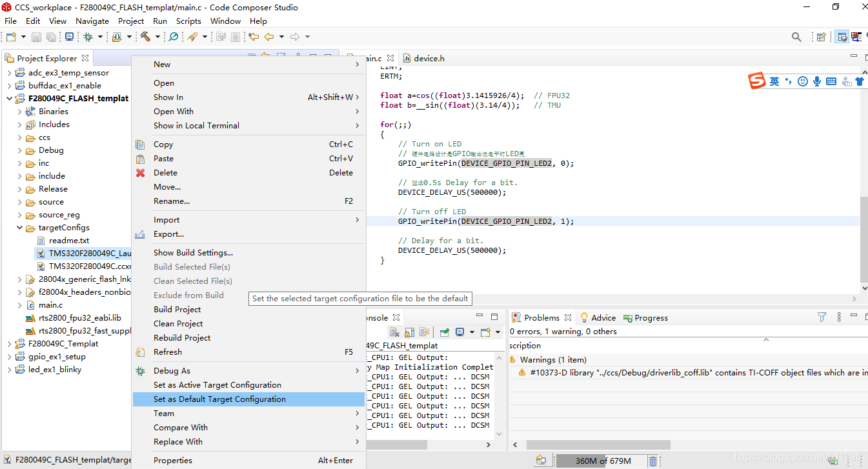Click the highlighter search toolbar icon
This screenshot has height=469, width=868.
192,37
